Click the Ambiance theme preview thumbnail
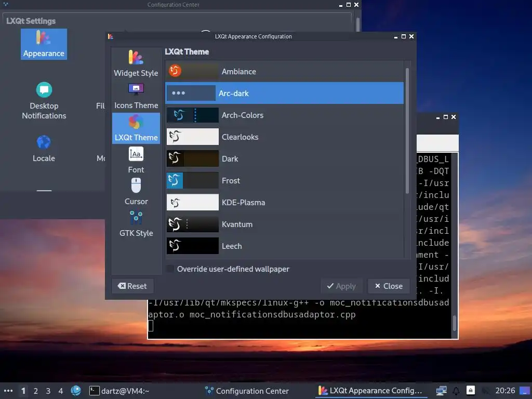Screen dimensions: 532x399 coord(192,71)
